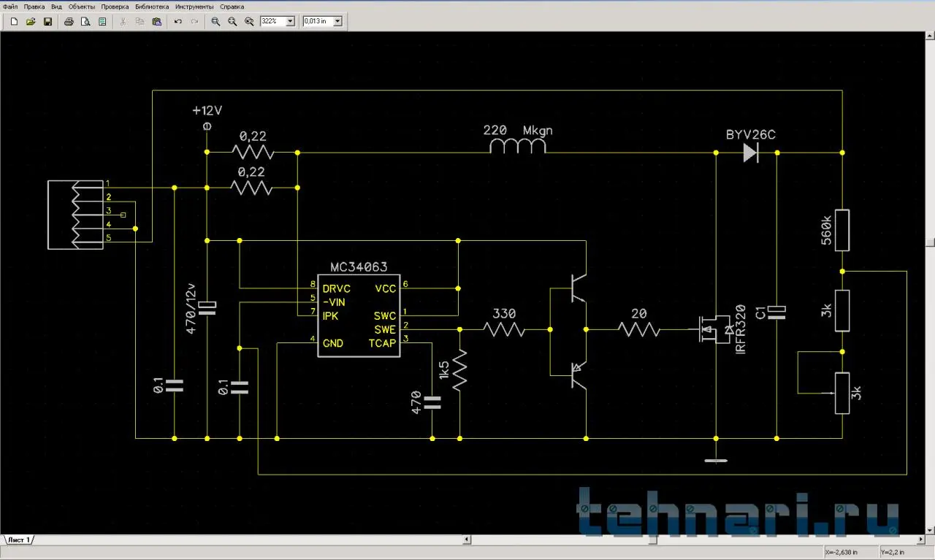Create a new schematic file
The height and width of the screenshot is (560, 935).
tap(14, 21)
